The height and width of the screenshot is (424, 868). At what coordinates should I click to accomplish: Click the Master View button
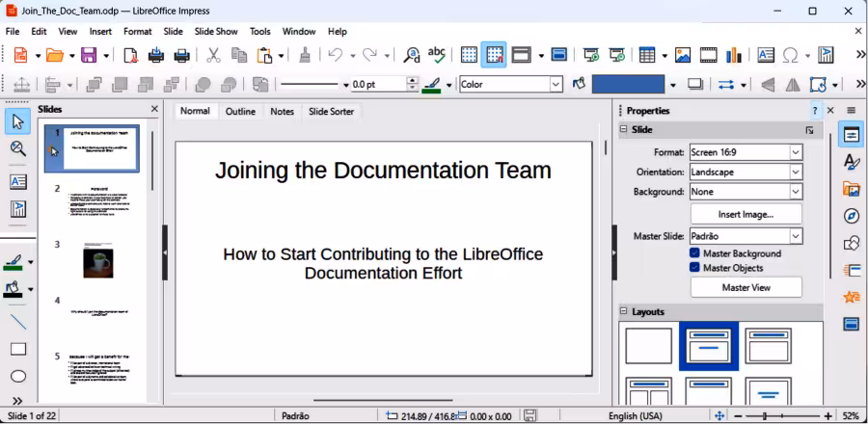[x=746, y=287]
